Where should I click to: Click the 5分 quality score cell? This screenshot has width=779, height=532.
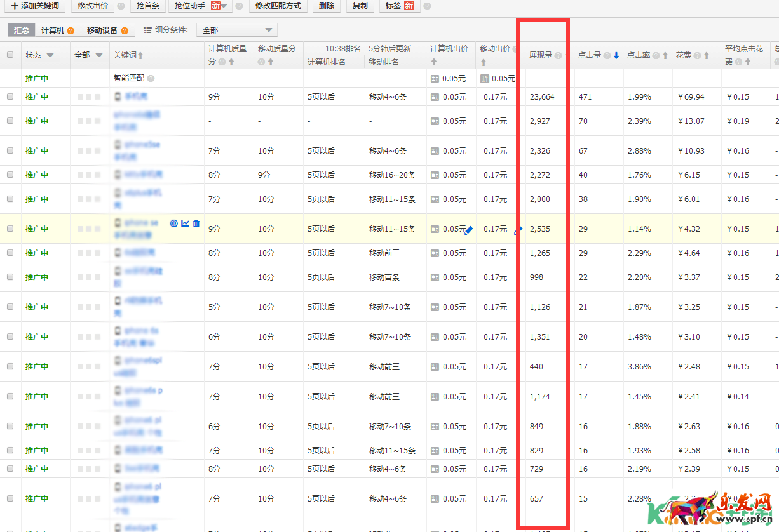pyautogui.click(x=214, y=307)
